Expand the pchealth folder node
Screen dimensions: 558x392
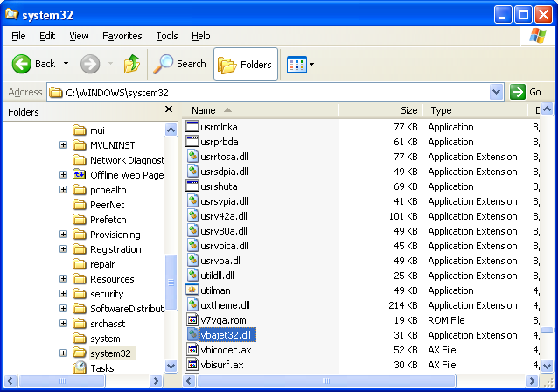point(63,189)
